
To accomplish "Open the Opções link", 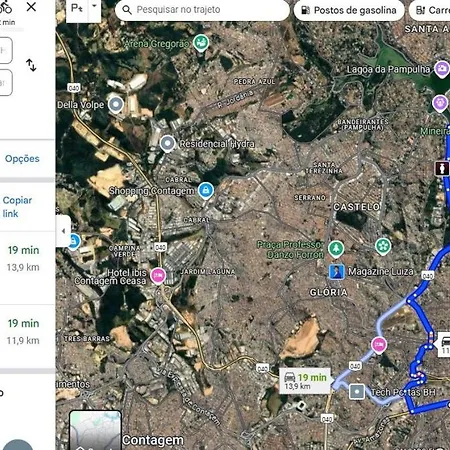I will point(22,159).
